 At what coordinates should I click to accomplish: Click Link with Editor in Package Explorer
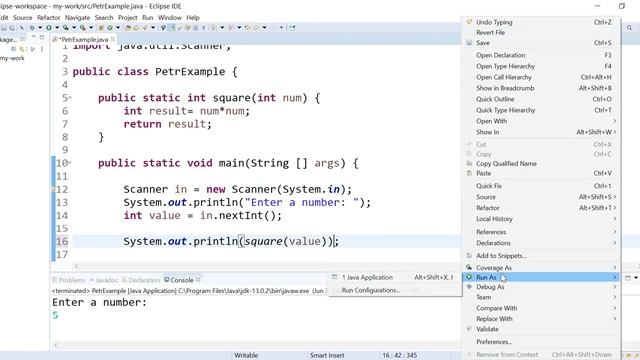coord(22,49)
